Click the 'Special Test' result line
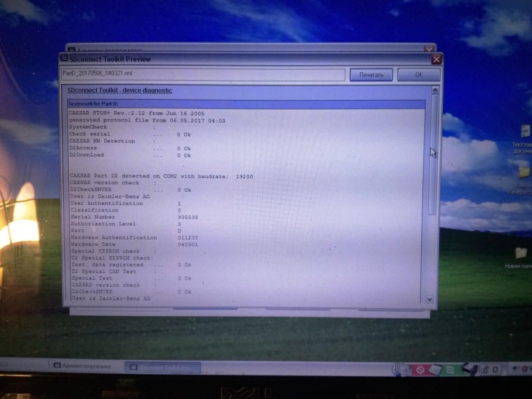Viewport: 532px width, 399px height. click(x=131, y=279)
